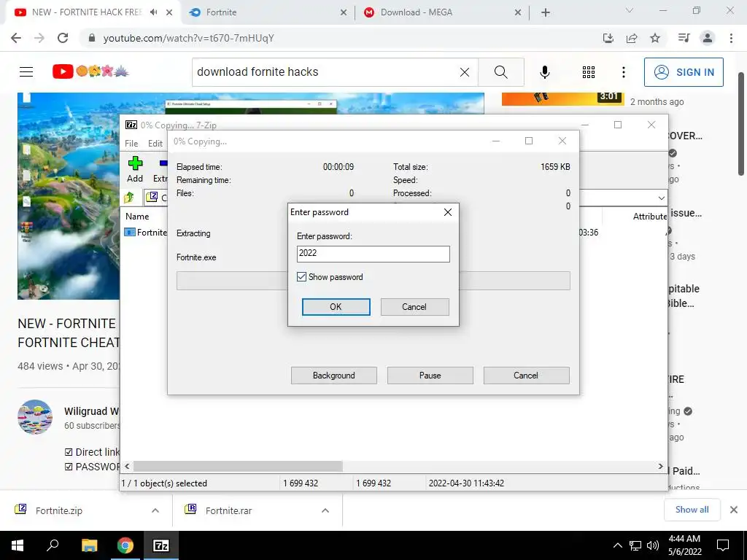Viewport: 747px width, 560px height.
Task: Pause the copying operation
Action: point(430,376)
